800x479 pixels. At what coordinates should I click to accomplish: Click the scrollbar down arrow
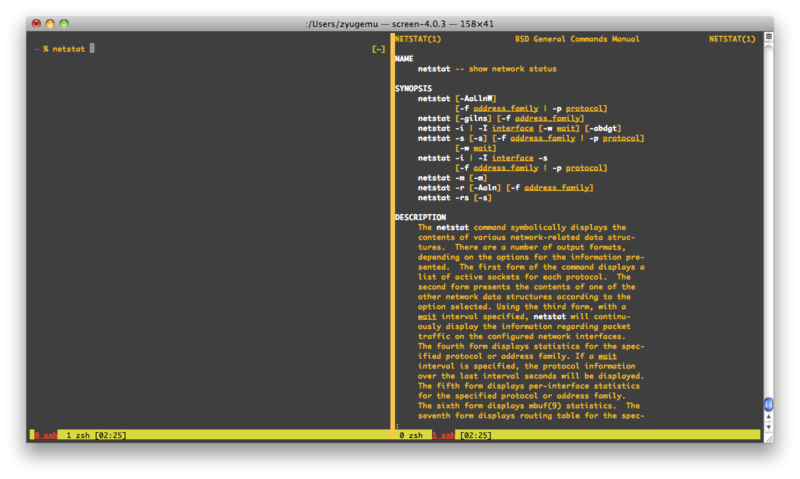tap(768, 427)
